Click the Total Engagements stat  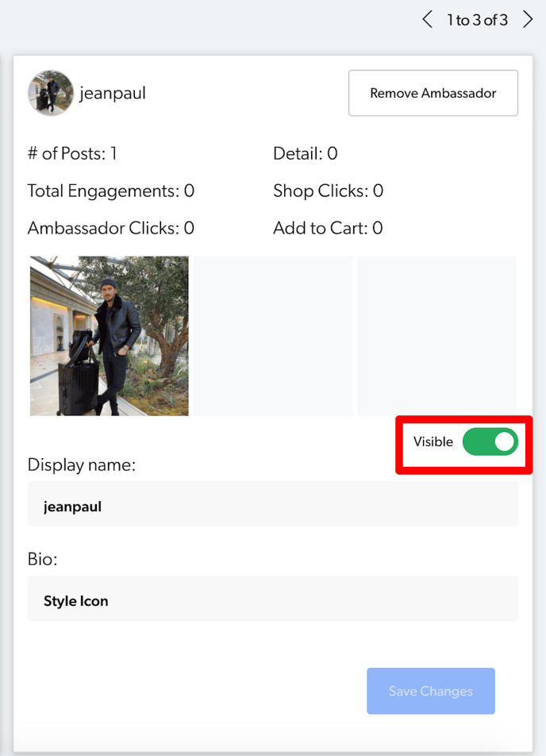pyautogui.click(x=111, y=191)
